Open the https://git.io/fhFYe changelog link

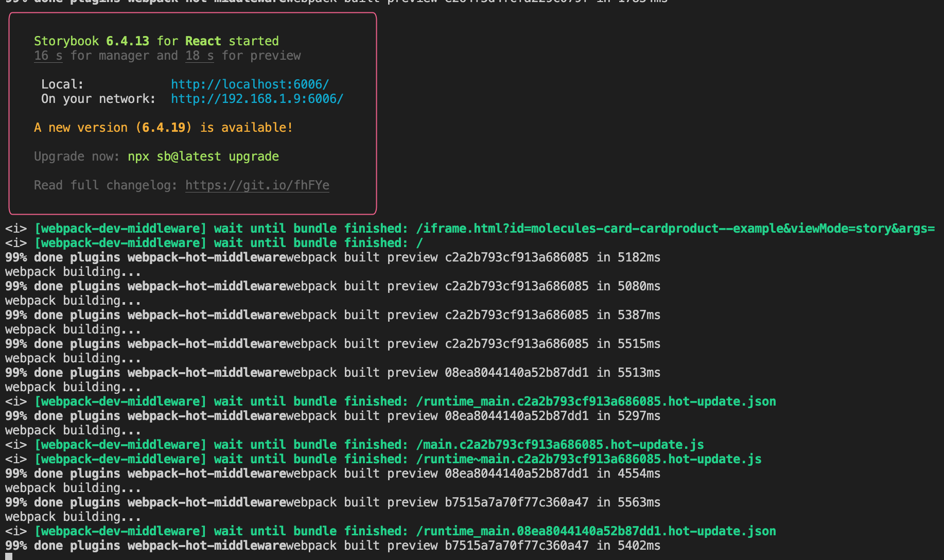pos(257,185)
